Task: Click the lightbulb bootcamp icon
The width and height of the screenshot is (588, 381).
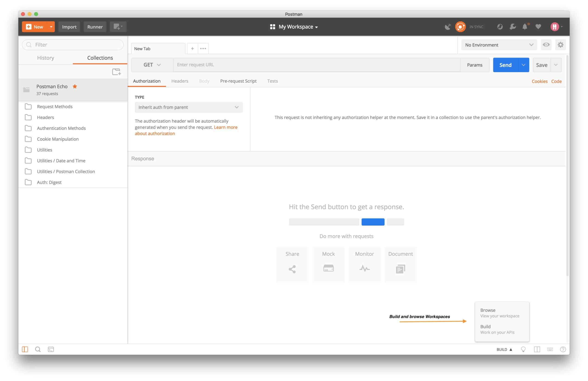Action: coord(523,349)
